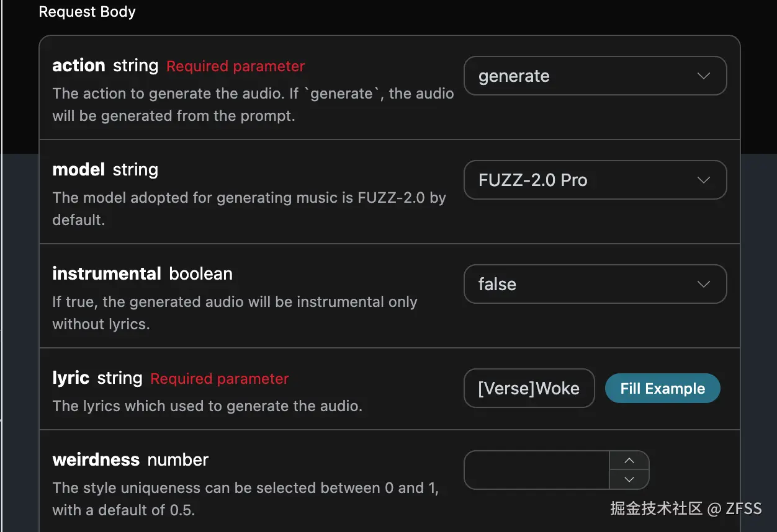
Task: Decrease weirdness with the down arrow
Action: [x=629, y=479]
